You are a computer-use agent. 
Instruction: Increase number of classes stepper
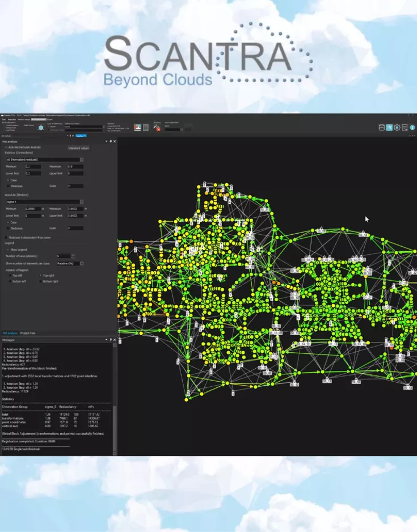73,255
